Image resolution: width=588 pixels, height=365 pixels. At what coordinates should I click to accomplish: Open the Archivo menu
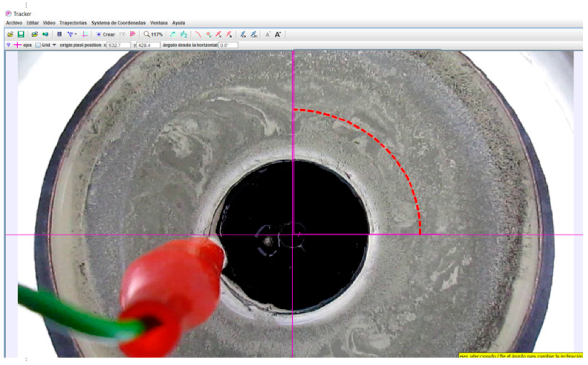pos(14,23)
